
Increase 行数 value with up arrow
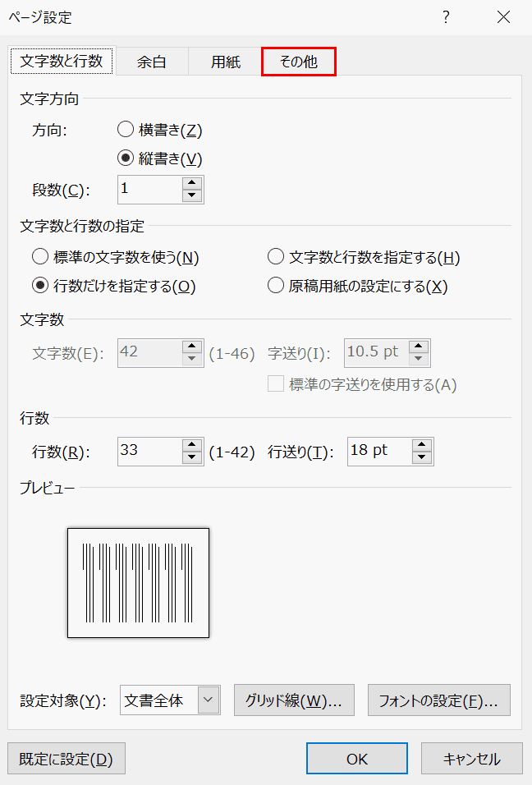pos(192,444)
